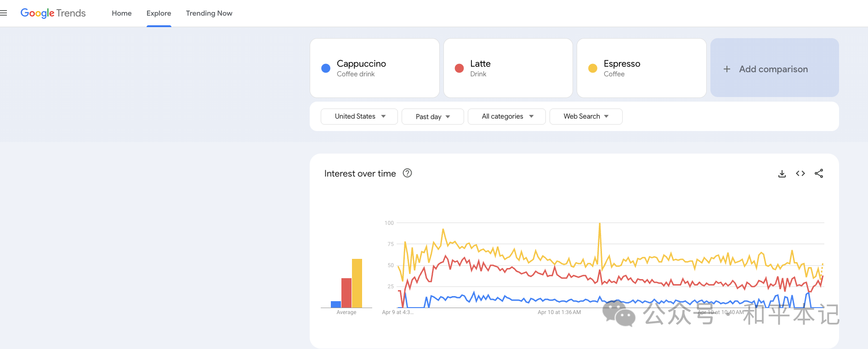Open the All categories dropdown
Viewport: 868px width, 349px height.
tap(507, 116)
